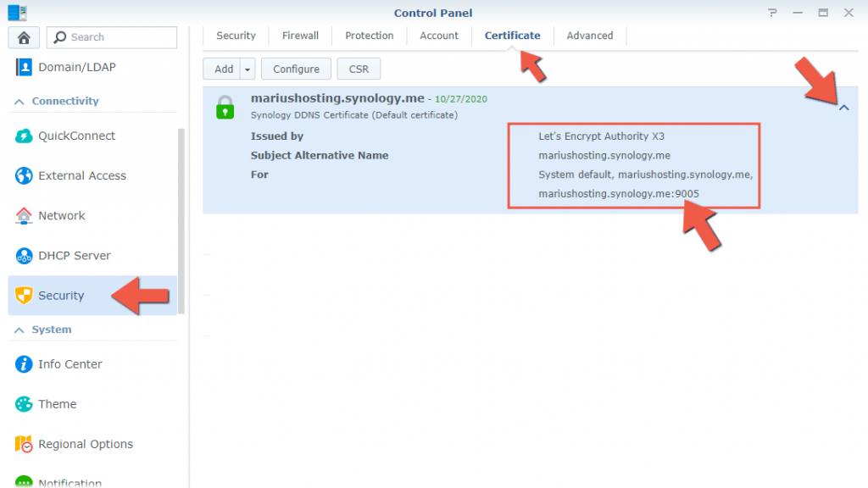Click the CSR button
The width and height of the screenshot is (868, 488).
359,69
